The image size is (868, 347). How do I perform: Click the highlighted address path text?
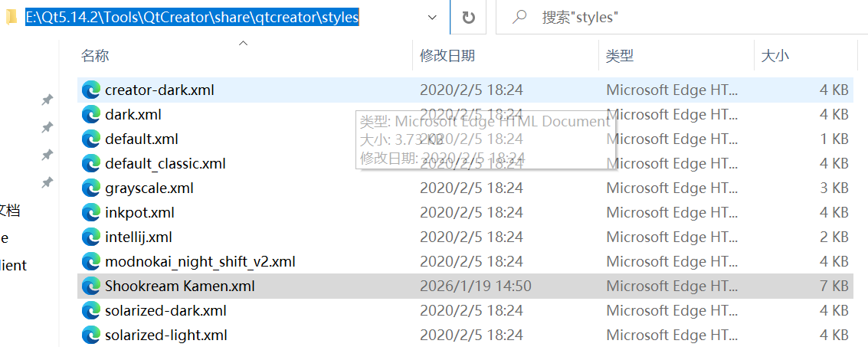pyautogui.click(x=192, y=18)
